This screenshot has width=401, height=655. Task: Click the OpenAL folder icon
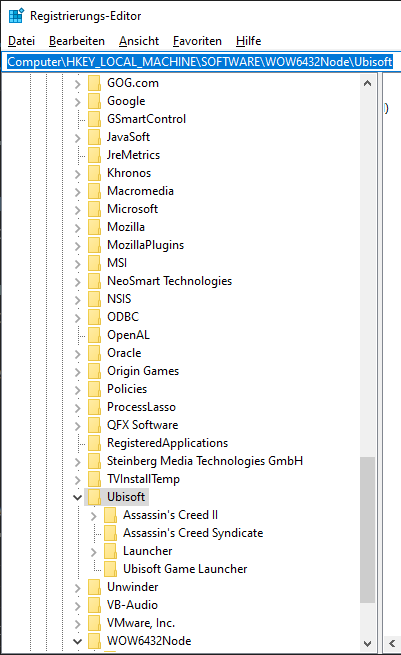point(94,335)
